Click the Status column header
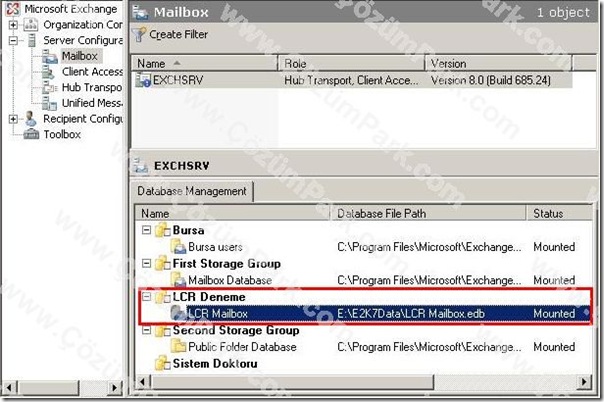 point(559,213)
